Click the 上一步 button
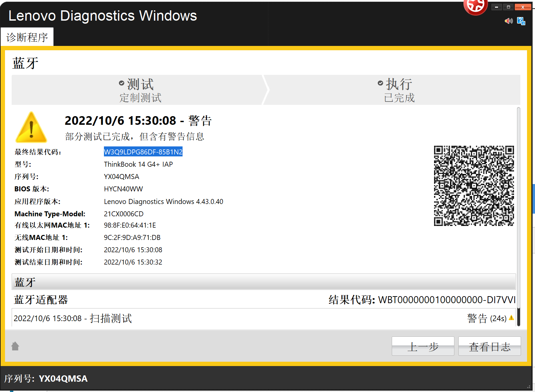This screenshot has height=392, width=535. click(x=423, y=346)
